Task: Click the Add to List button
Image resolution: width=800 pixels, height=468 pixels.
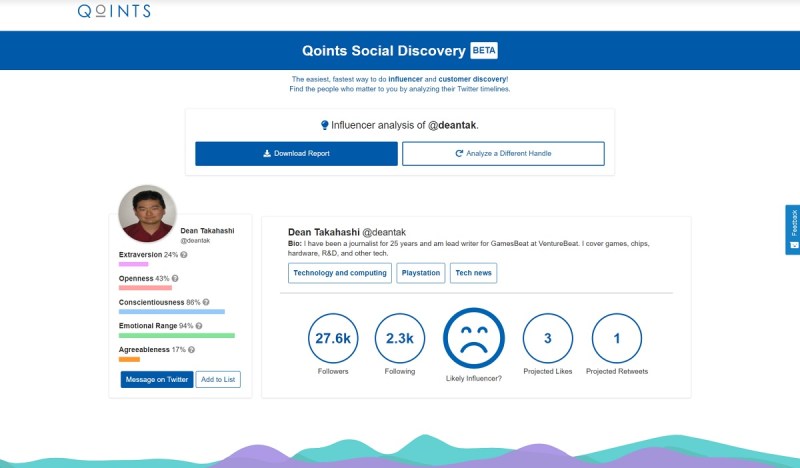Action: 218,379
